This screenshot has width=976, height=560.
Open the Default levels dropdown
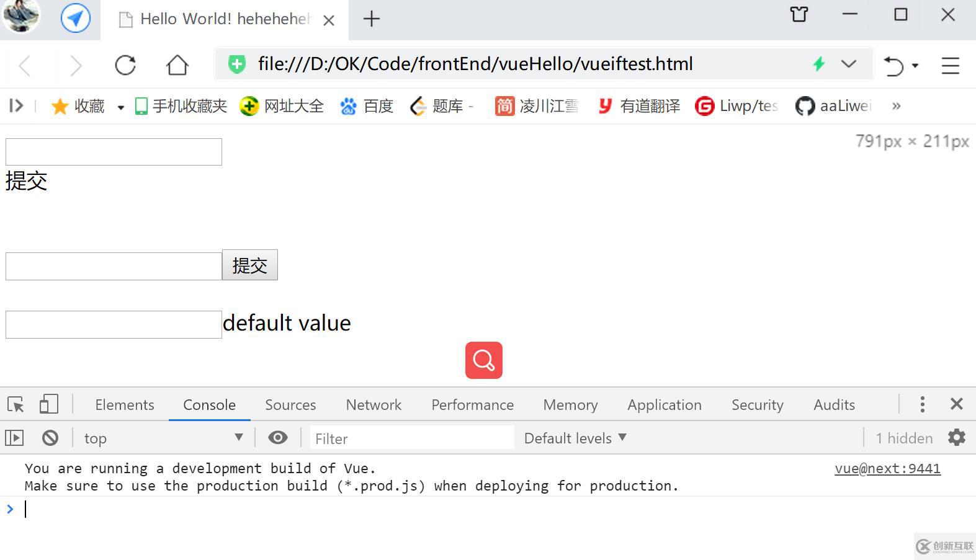point(575,438)
